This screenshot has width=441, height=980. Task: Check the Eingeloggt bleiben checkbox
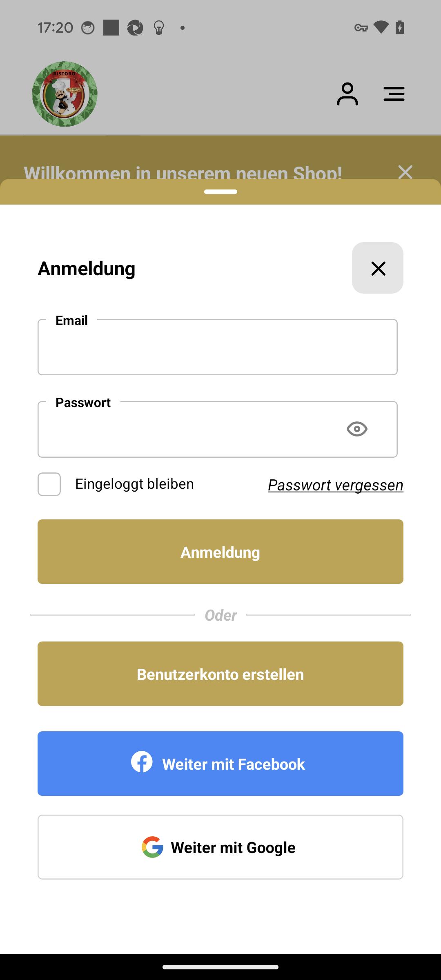(49, 484)
